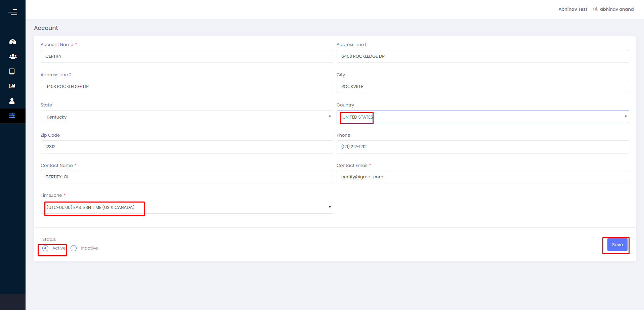644x310 pixels.
Task: Click the Country field label
Action: coord(345,105)
